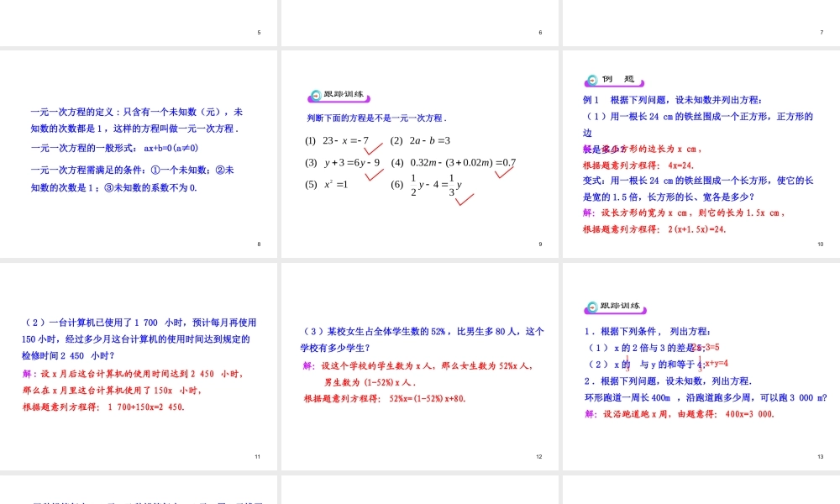Click the circular arrow icon inside slide 9's badge
840x504 pixels.
(x=316, y=96)
